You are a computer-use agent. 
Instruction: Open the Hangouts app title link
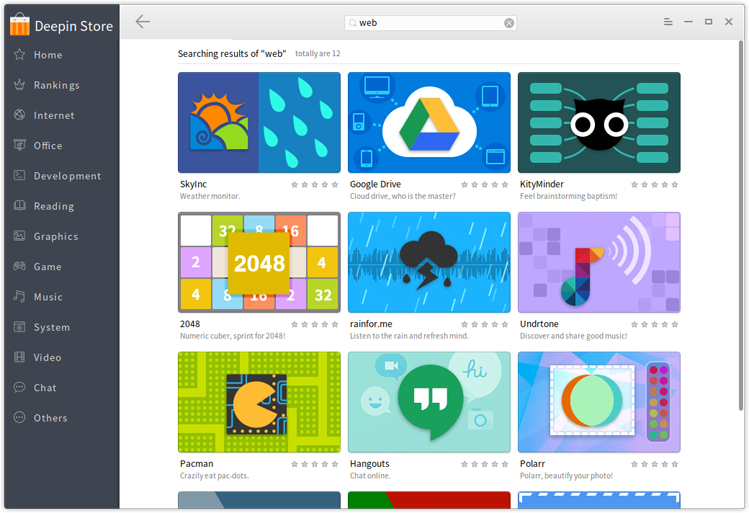pos(370,464)
